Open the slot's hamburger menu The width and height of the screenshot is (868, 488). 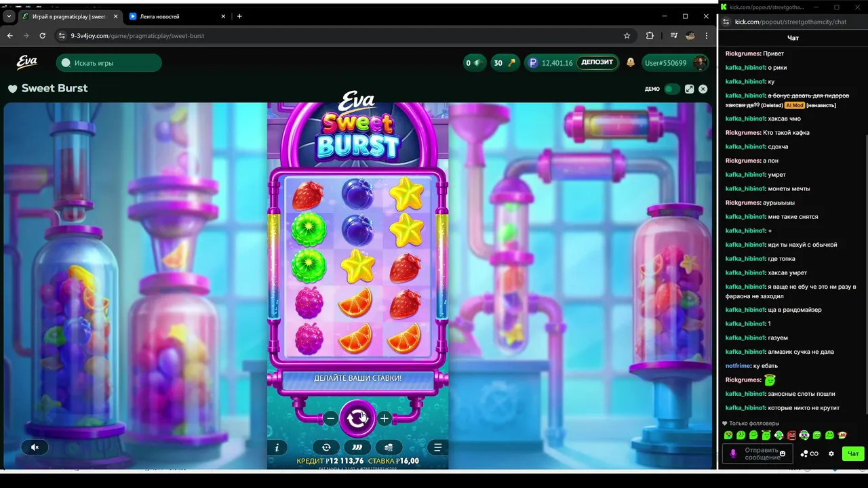(438, 447)
